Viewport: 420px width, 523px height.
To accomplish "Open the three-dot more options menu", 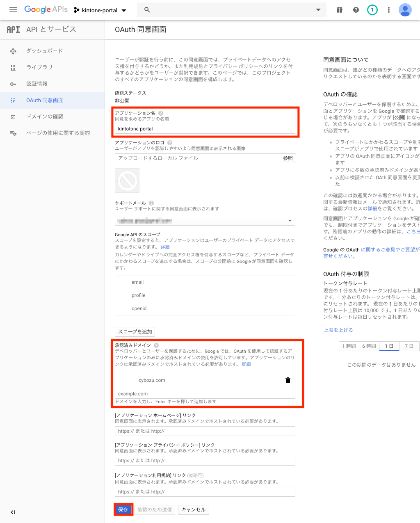I will (389, 10).
